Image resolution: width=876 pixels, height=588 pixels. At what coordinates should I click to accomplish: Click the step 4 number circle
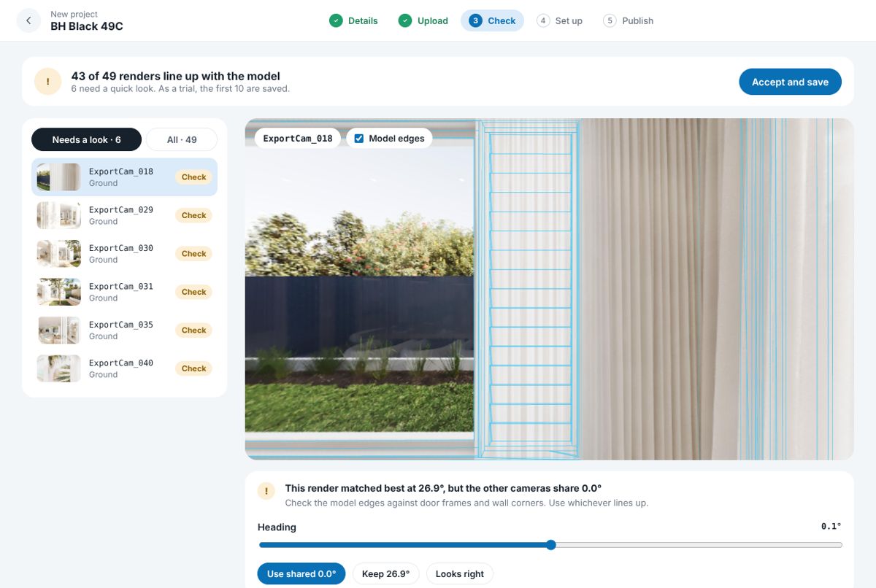point(543,20)
